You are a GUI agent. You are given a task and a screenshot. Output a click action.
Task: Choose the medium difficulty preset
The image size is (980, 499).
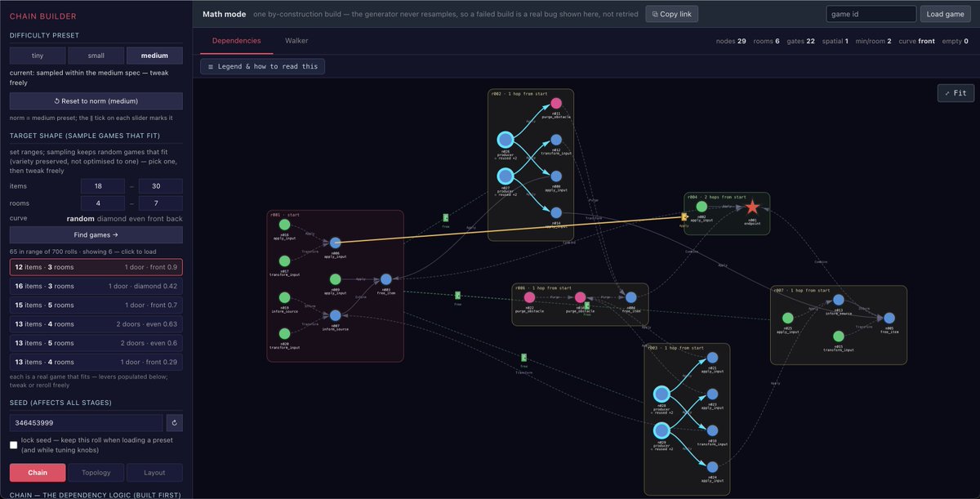click(154, 56)
